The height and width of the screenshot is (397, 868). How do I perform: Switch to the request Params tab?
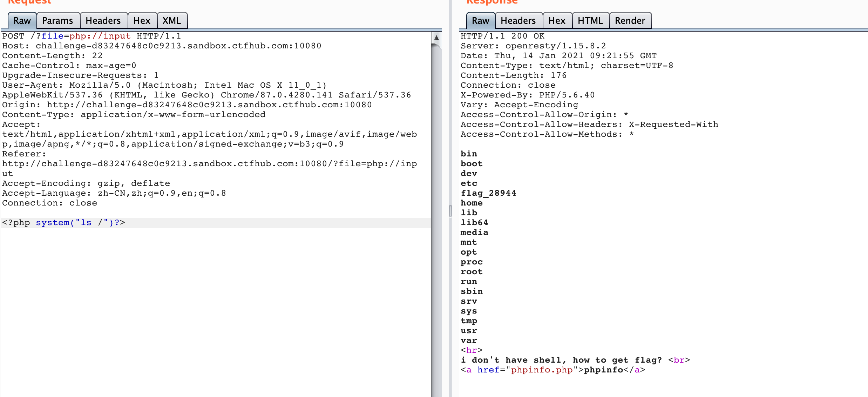coord(57,21)
